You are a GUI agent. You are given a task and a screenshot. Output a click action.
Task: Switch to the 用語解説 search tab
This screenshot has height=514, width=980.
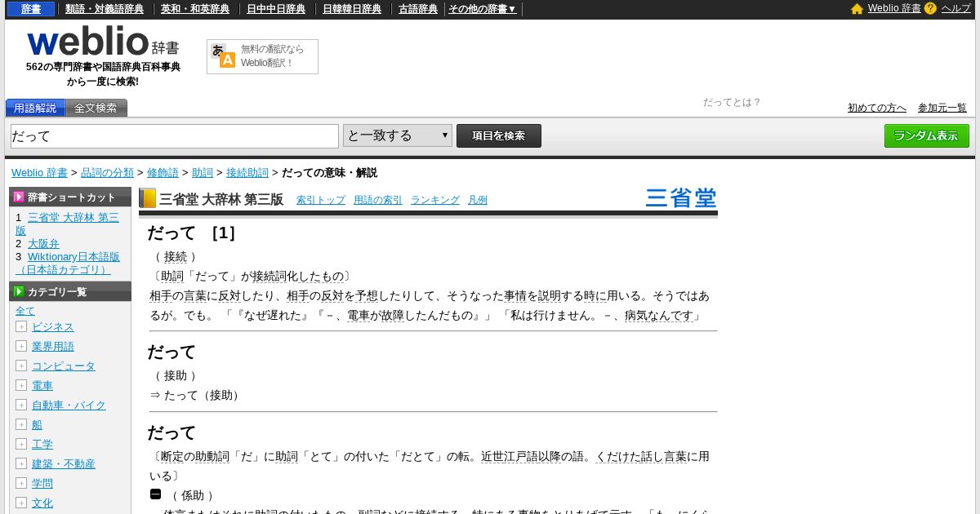[x=35, y=108]
